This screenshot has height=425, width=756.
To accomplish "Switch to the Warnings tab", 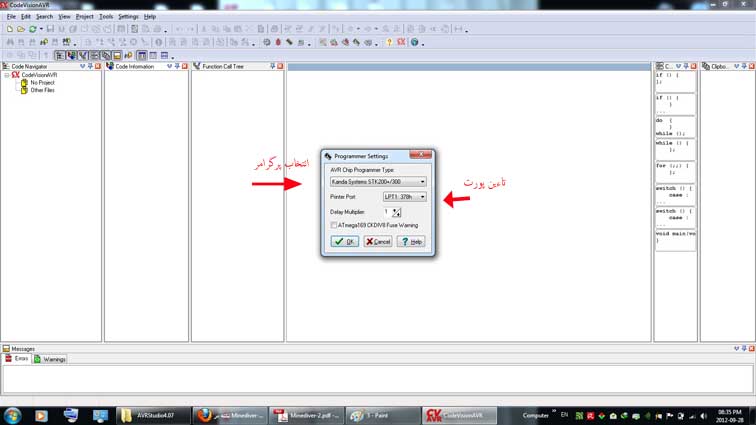I will (x=50, y=359).
